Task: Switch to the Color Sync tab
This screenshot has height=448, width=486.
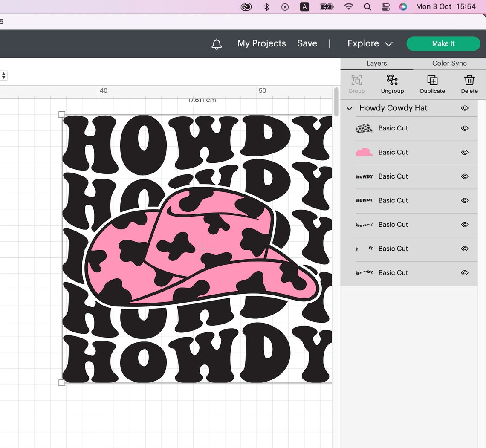Action: 449,63
